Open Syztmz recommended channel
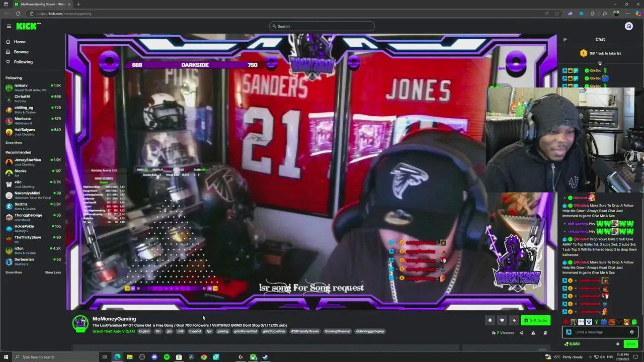Image resolution: width=644 pixels, height=362 pixels. (x=33, y=206)
